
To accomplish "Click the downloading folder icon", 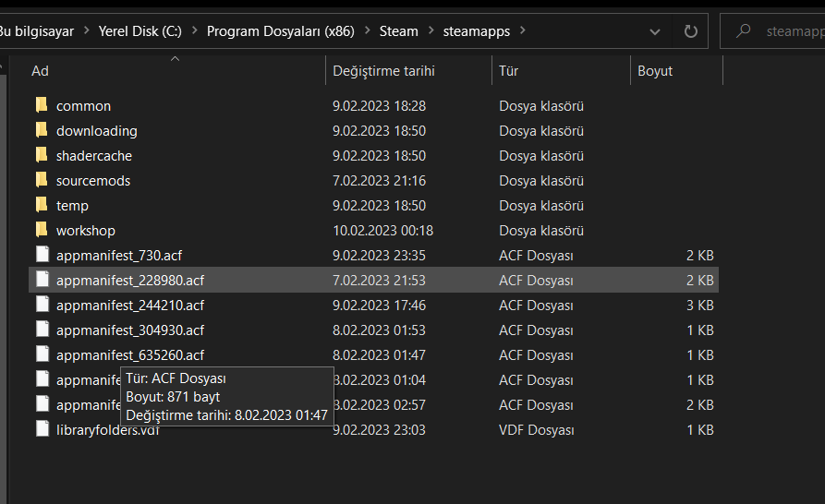I will [x=42, y=130].
